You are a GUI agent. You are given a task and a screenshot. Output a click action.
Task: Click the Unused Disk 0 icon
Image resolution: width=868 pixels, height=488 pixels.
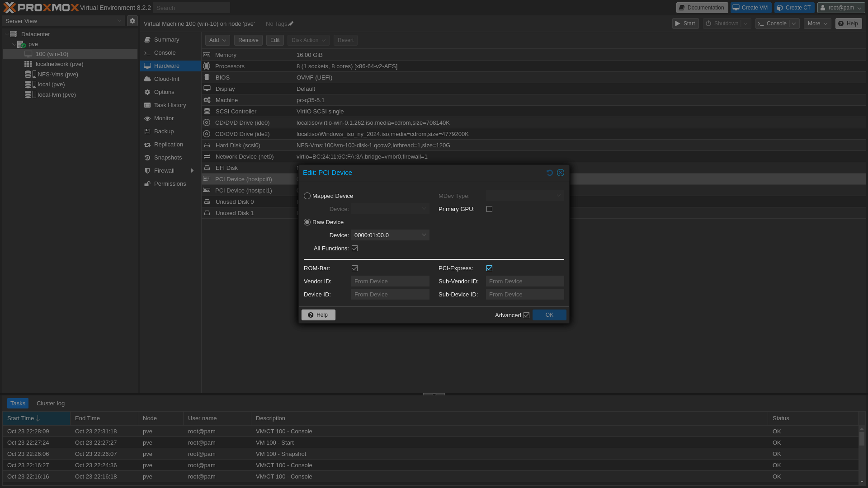click(x=207, y=202)
